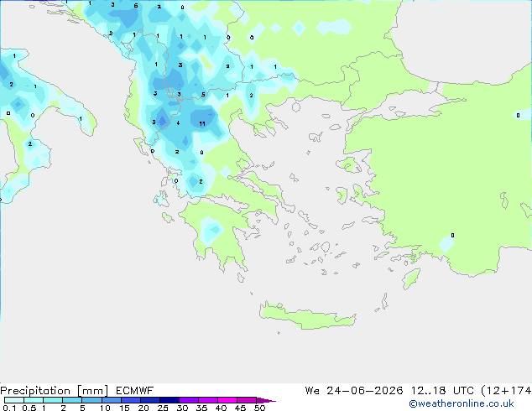The height and width of the screenshot is (411, 532).
Task: Click the over-50 mm legend arrow tip
Action: click(266, 400)
